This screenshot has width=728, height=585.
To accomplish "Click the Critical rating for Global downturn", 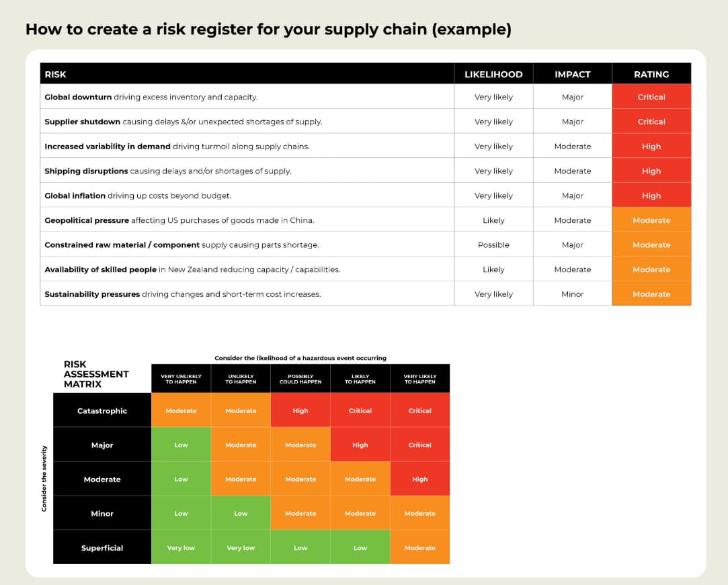I will tap(651, 96).
